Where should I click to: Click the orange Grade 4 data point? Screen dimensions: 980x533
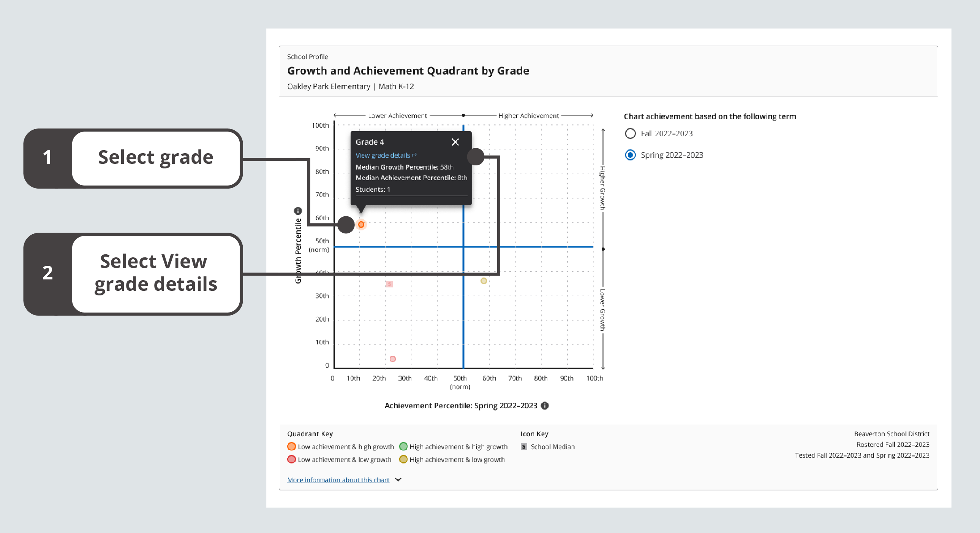(x=361, y=225)
